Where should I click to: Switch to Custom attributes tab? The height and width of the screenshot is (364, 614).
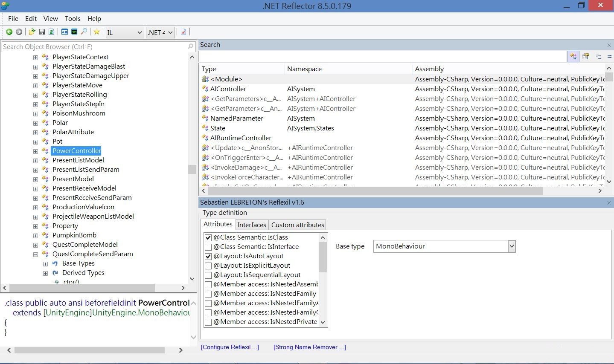point(298,225)
